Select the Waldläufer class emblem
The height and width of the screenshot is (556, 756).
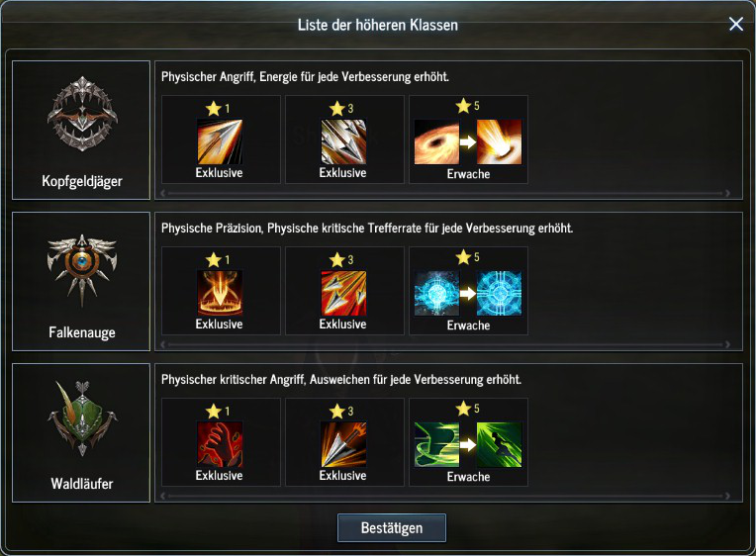(82, 418)
